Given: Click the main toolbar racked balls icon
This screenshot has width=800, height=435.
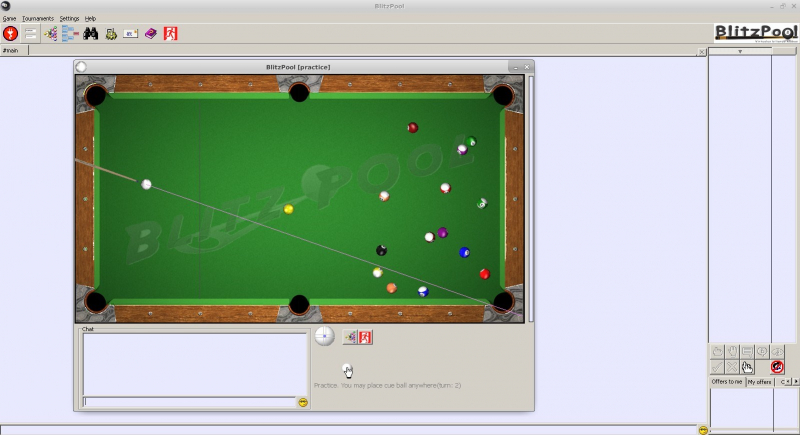Looking at the screenshot, I should 51,34.
